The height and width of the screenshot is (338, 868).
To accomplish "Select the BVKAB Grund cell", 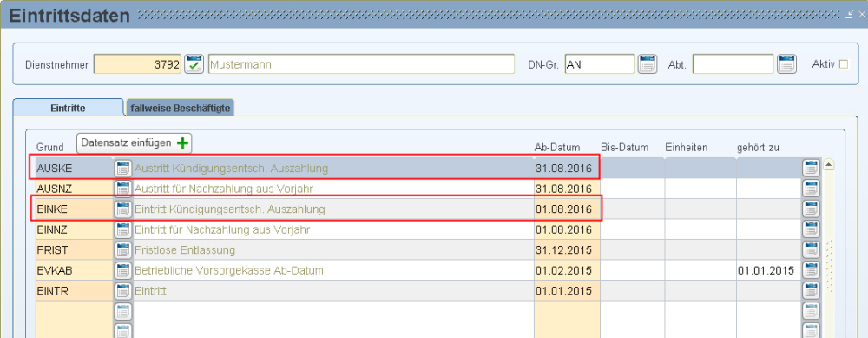I will click(x=74, y=270).
